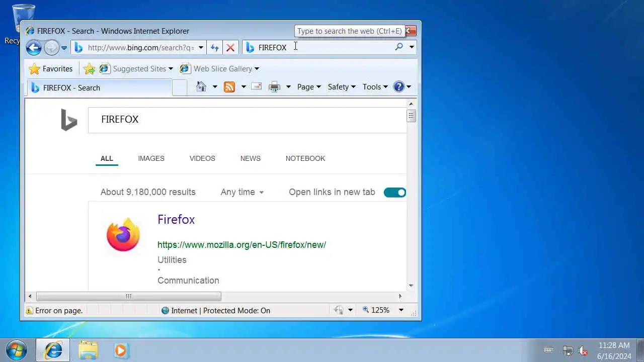Stop loading with the red X
Image resolution: width=644 pixels, height=362 pixels.
(230, 47)
